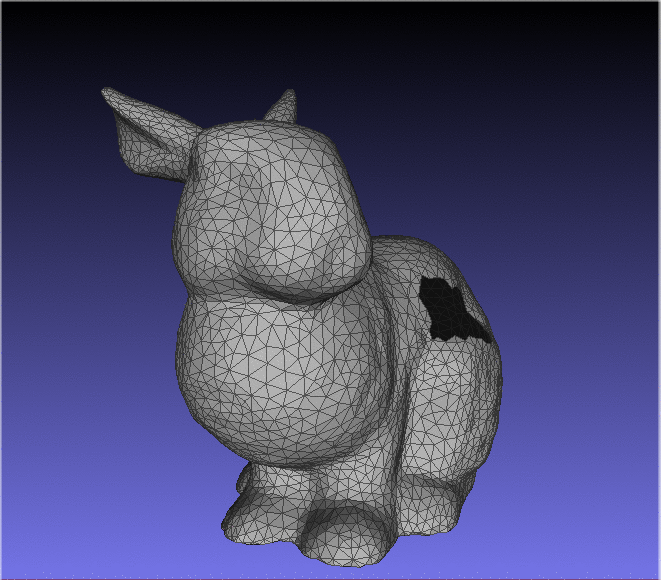Click the bunny mesh's head

click(x=272, y=209)
